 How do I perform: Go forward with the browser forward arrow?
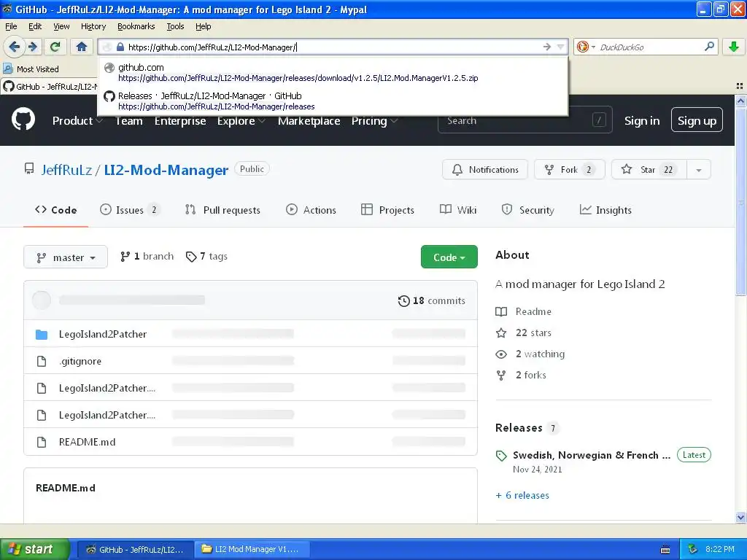click(33, 47)
